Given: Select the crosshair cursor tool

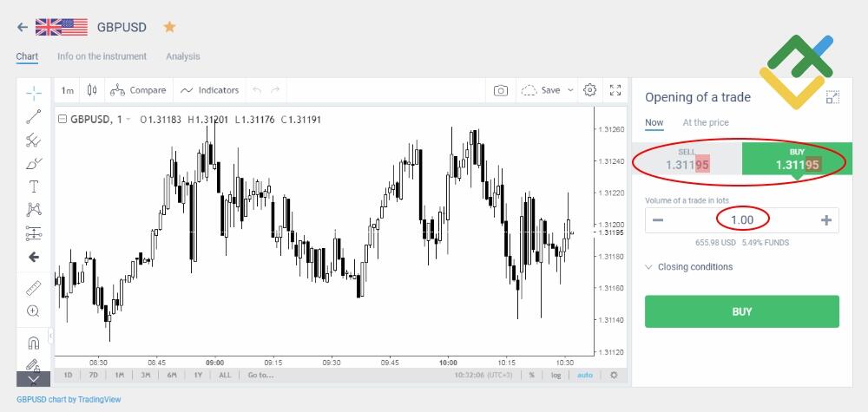Looking at the screenshot, I should pos(34,94).
